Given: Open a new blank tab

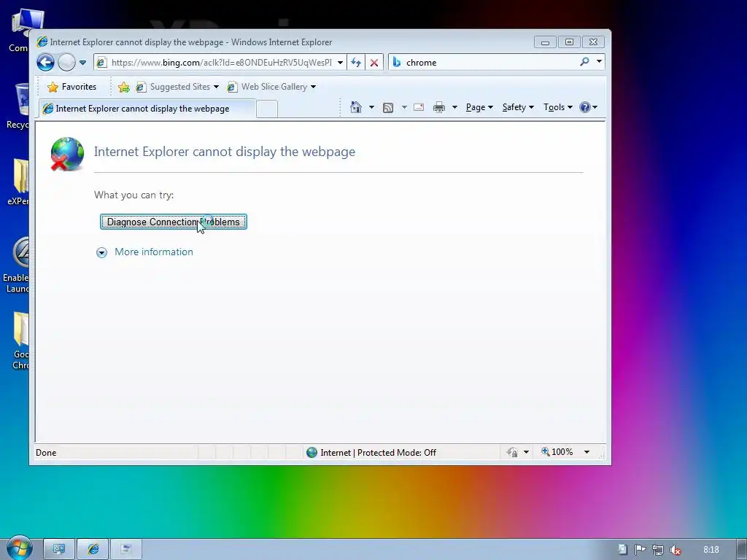Looking at the screenshot, I should [x=267, y=109].
